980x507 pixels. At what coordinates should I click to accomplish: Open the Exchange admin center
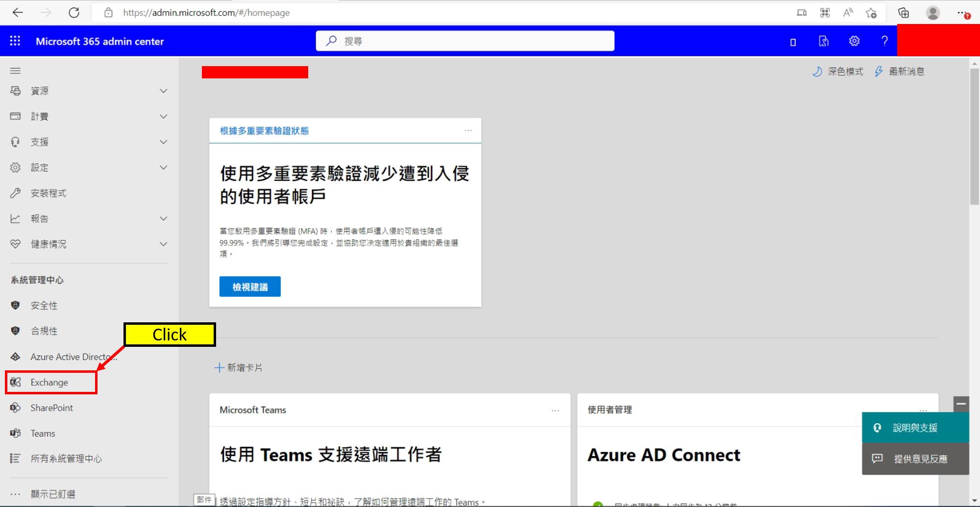coord(49,382)
